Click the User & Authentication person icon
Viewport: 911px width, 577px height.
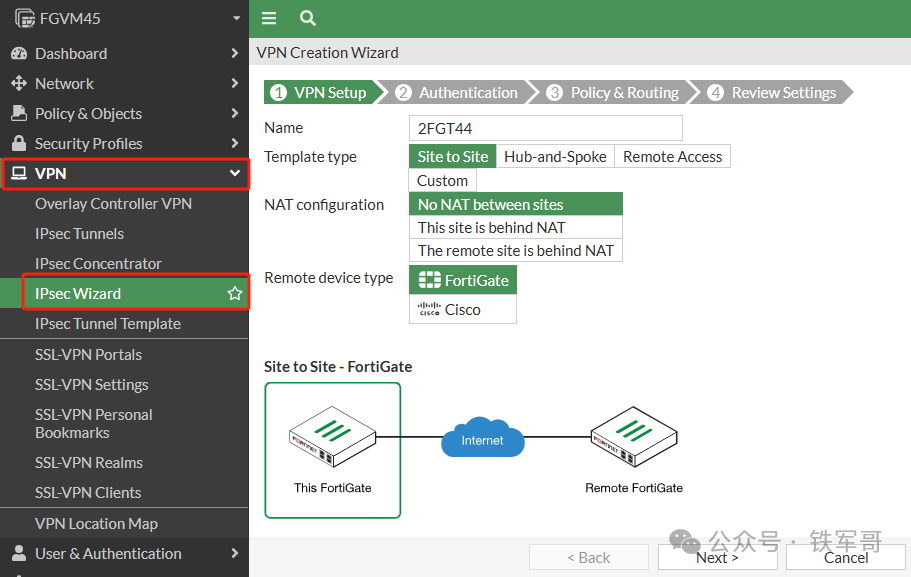[19, 553]
